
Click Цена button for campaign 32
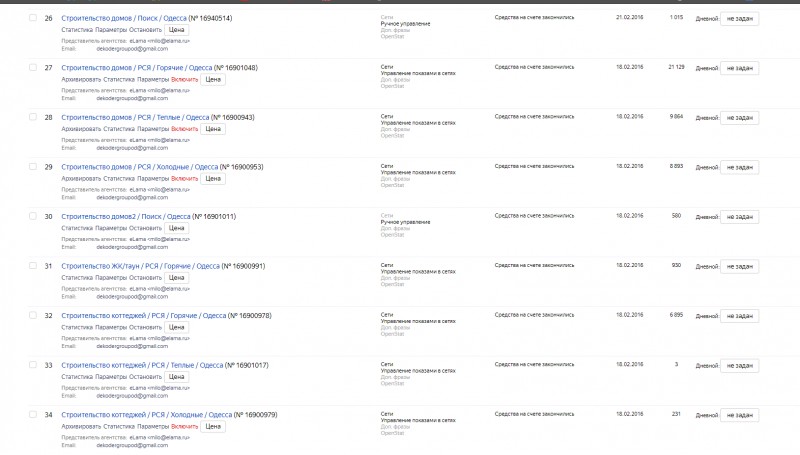tap(177, 327)
